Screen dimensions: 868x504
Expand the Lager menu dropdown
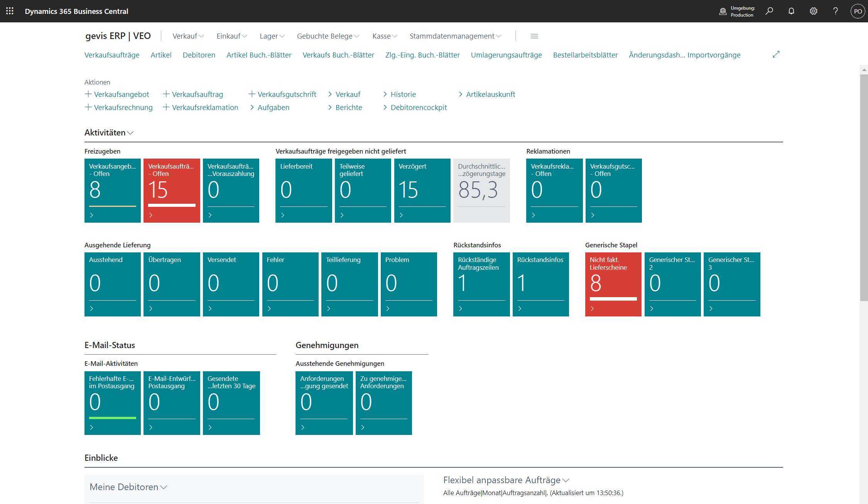pyautogui.click(x=272, y=36)
